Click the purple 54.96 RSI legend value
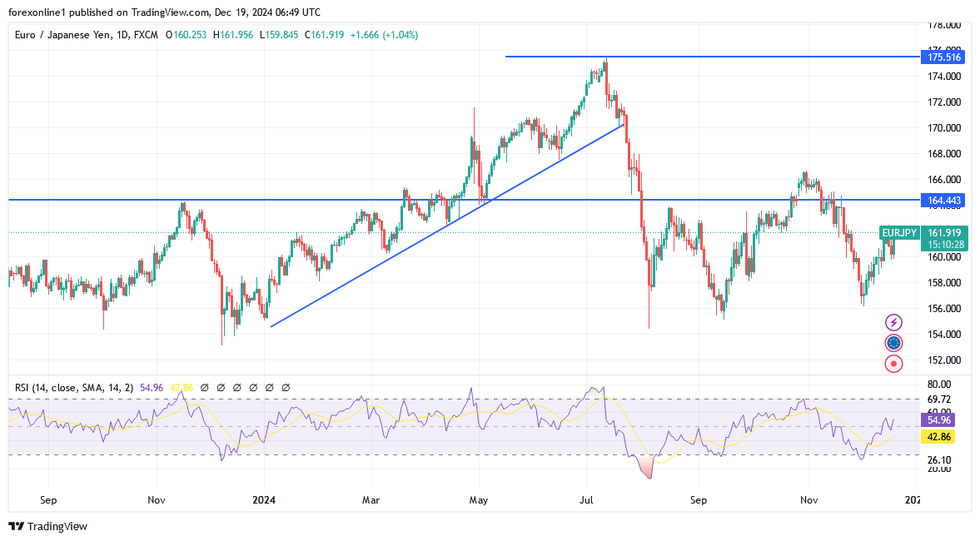This screenshot has height=541, width=980. tap(152, 388)
